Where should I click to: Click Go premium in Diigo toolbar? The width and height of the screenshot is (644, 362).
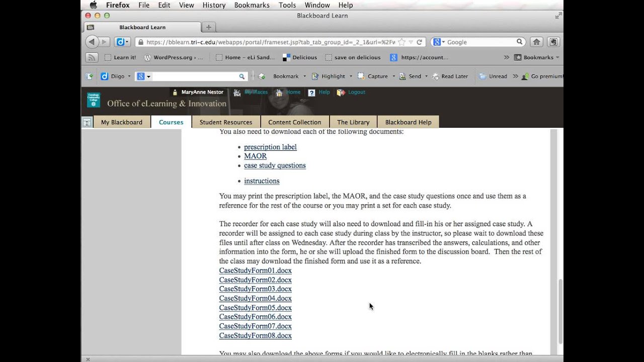[542, 76]
